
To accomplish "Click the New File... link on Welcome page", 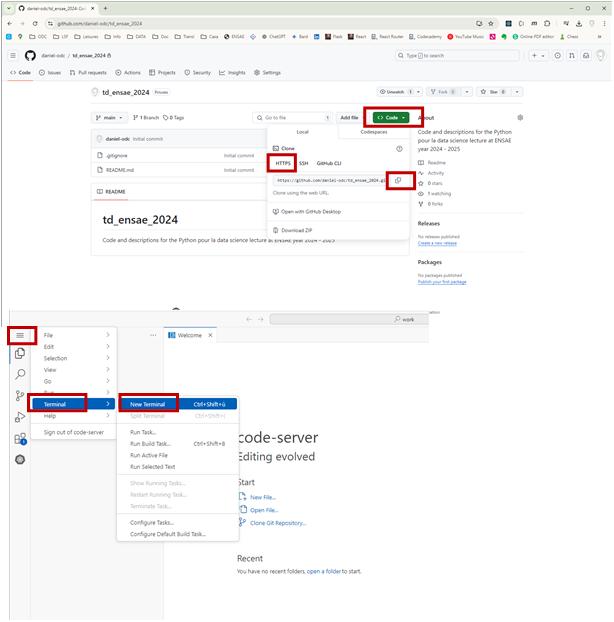I will click(x=263, y=497).
